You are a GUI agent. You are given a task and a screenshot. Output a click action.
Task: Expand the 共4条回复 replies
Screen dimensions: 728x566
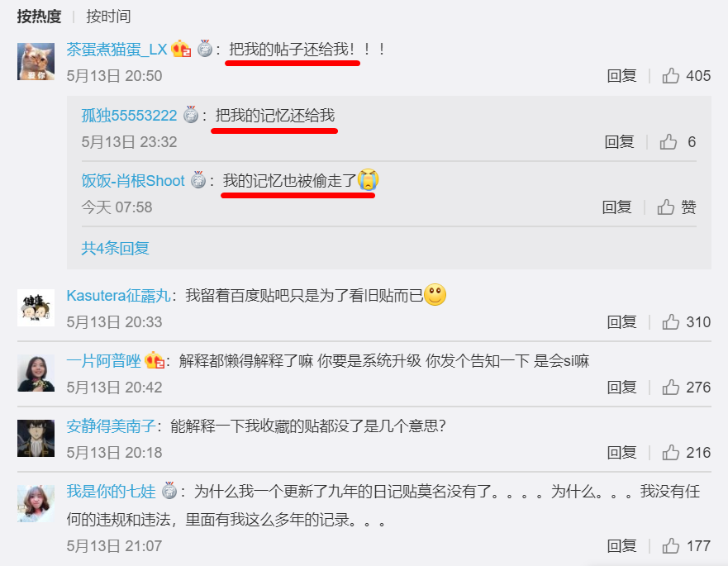click(x=115, y=248)
